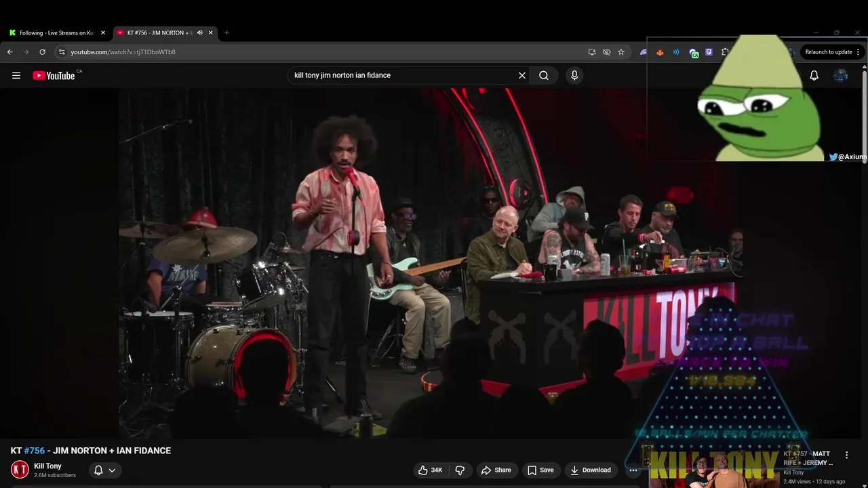
Task: Open the Kill Tony channel name link
Action: click(x=47, y=466)
